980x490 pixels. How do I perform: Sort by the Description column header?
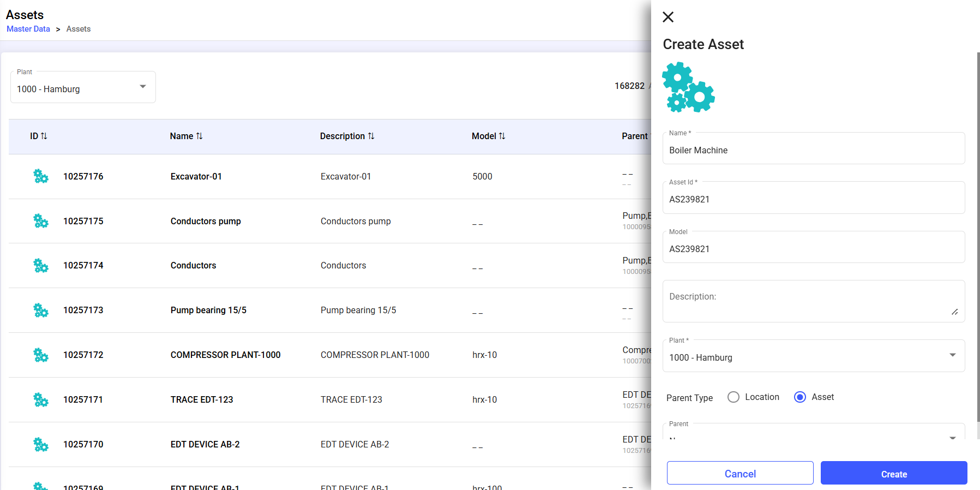pos(347,136)
